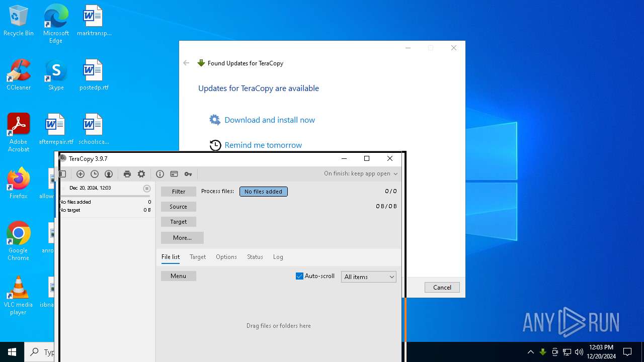
Task: Click Download and install now link
Action: 270,120
